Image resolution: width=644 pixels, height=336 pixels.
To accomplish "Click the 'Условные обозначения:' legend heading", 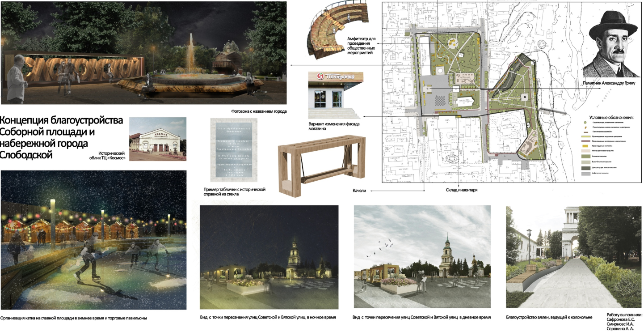I will (x=611, y=118).
